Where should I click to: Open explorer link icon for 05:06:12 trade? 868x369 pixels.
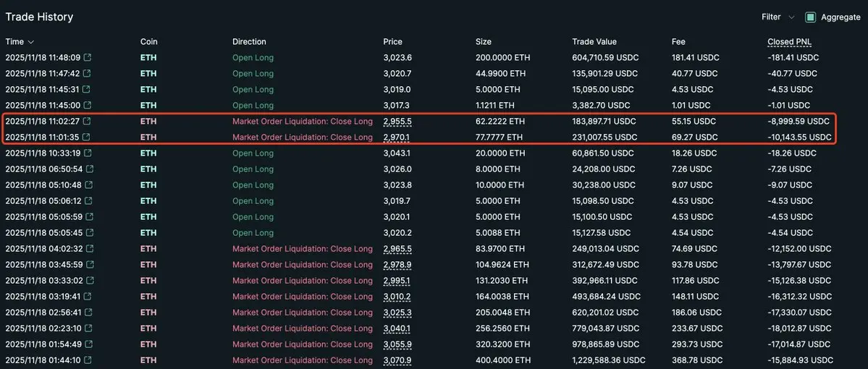(88, 201)
